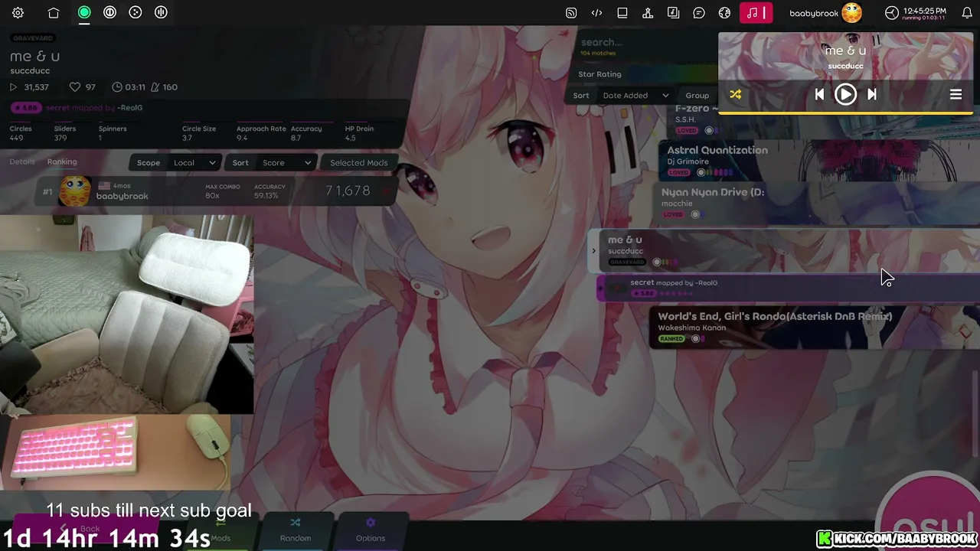Screen dimensions: 980x551
Task: Click the BPM metronome icon
Action: [155, 87]
